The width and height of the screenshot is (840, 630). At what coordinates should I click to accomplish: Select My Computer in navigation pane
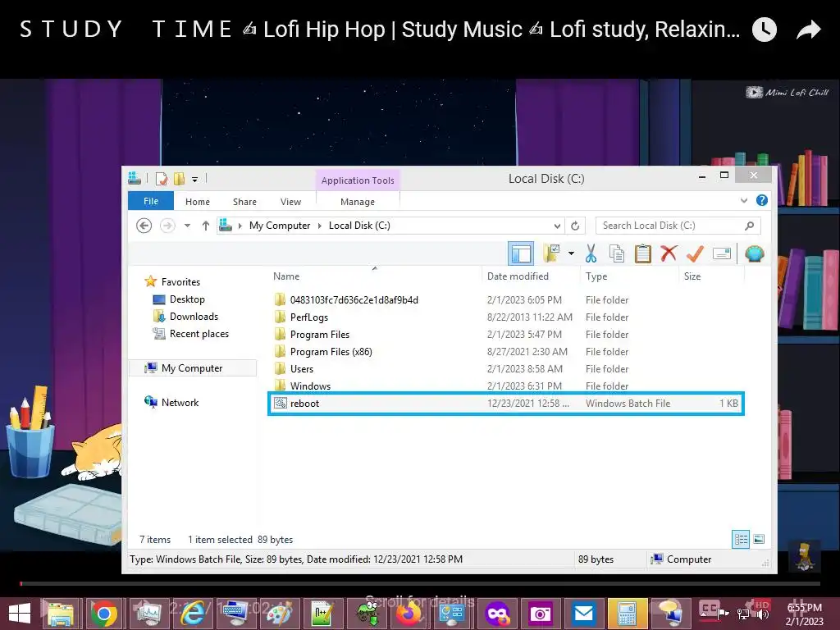[x=192, y=368]
